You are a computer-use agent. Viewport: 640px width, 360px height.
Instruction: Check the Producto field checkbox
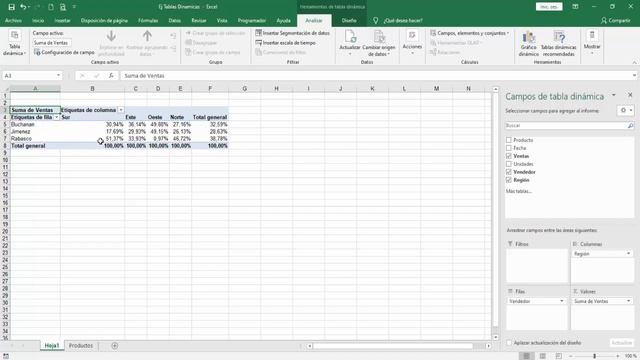[x=509, y=140]
